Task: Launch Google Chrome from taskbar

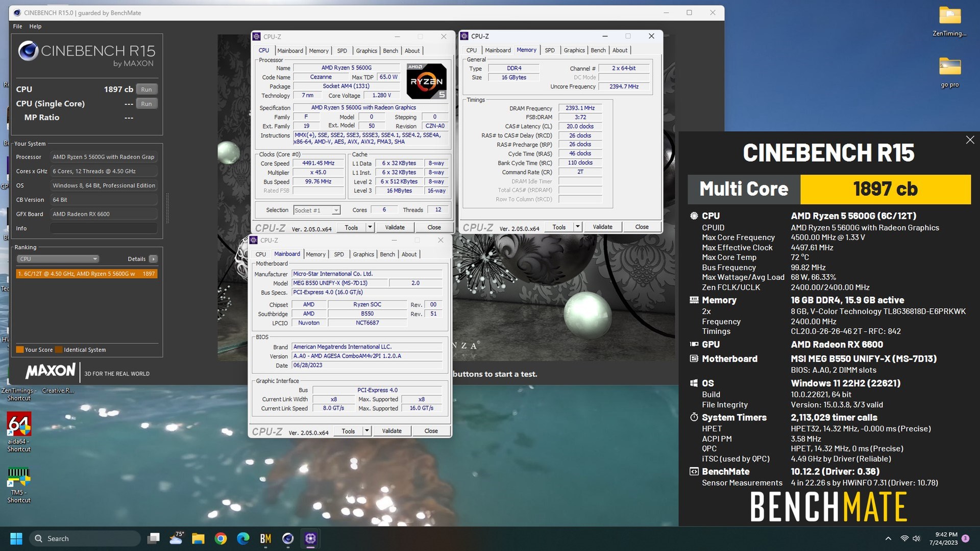Action: (220, 538)
